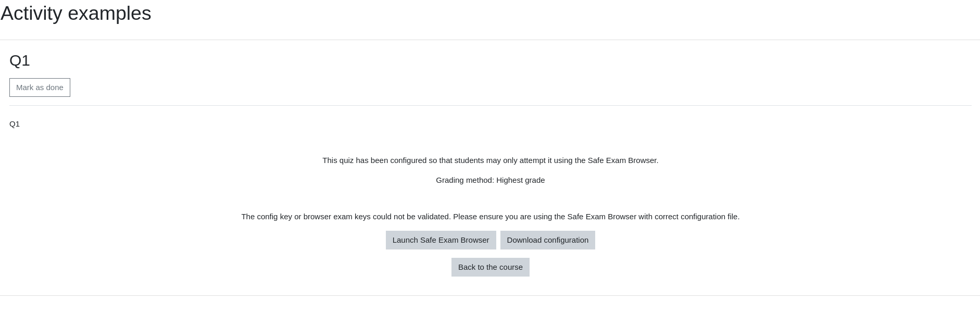Click the divider line under Activity examples
This screenshot has height=325, width=980.
[x=490, y=40]
